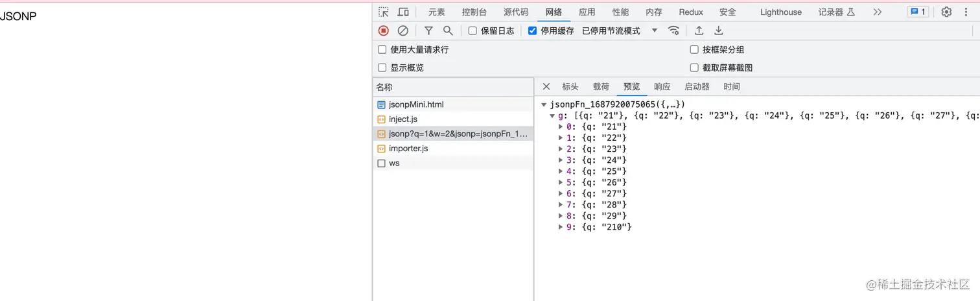Expand array item 3 with q "24"
The width and height of the screenshot is (980, 301).
pyautogui.click(x=561, y=160)
